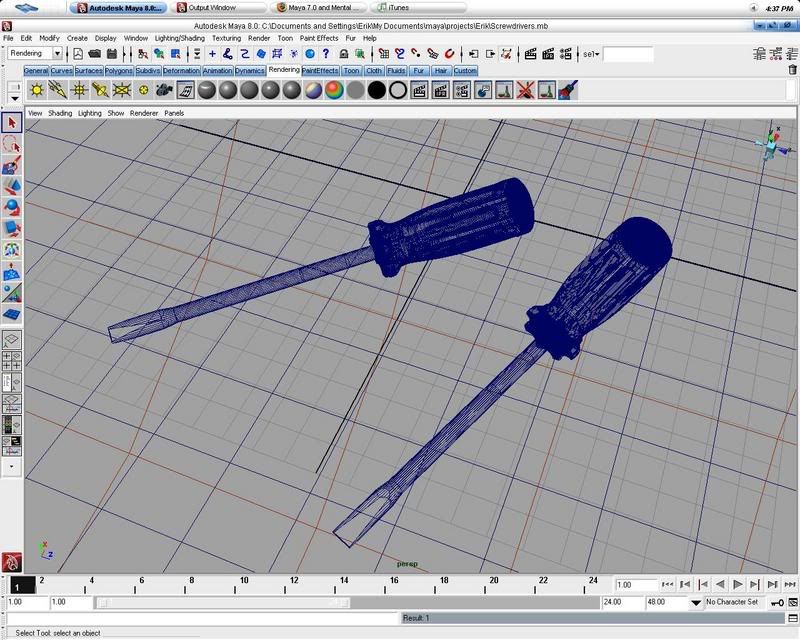Open the 3D Paint brush tool

click(x=568, y=90)
